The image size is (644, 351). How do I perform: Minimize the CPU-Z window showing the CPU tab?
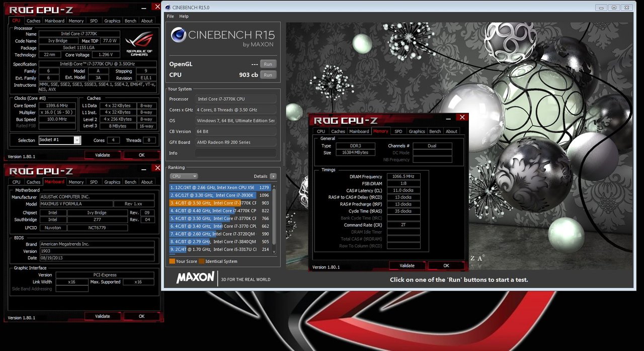144,7
